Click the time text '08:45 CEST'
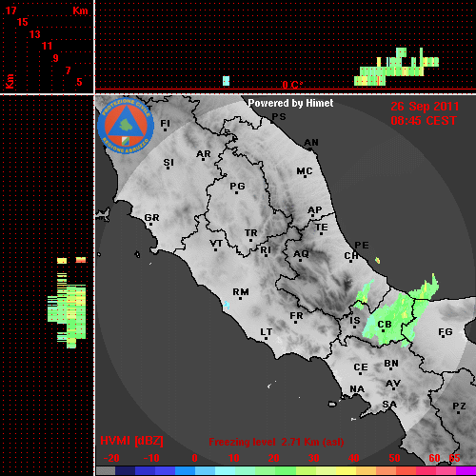Image resolution: width=476 pixels, height=476 pixels. click(424, 121)
